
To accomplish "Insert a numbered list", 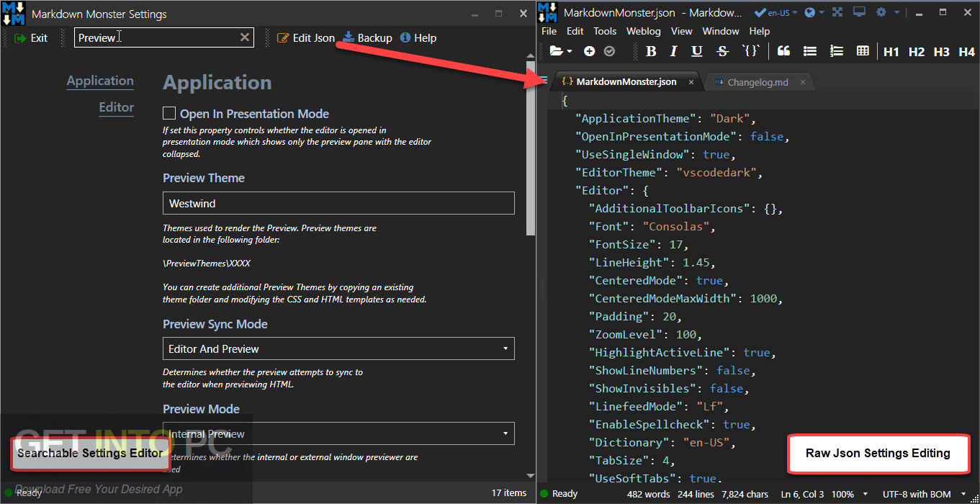I will pos(836,51).
